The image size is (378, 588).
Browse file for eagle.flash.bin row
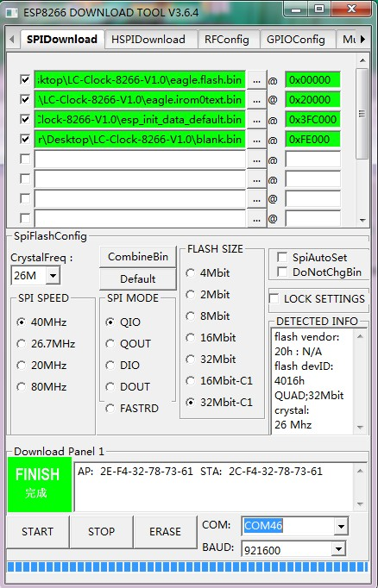click(257, 80)
